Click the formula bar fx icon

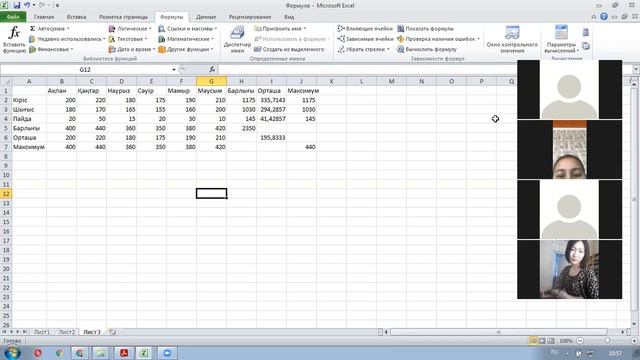click(212, 69)
